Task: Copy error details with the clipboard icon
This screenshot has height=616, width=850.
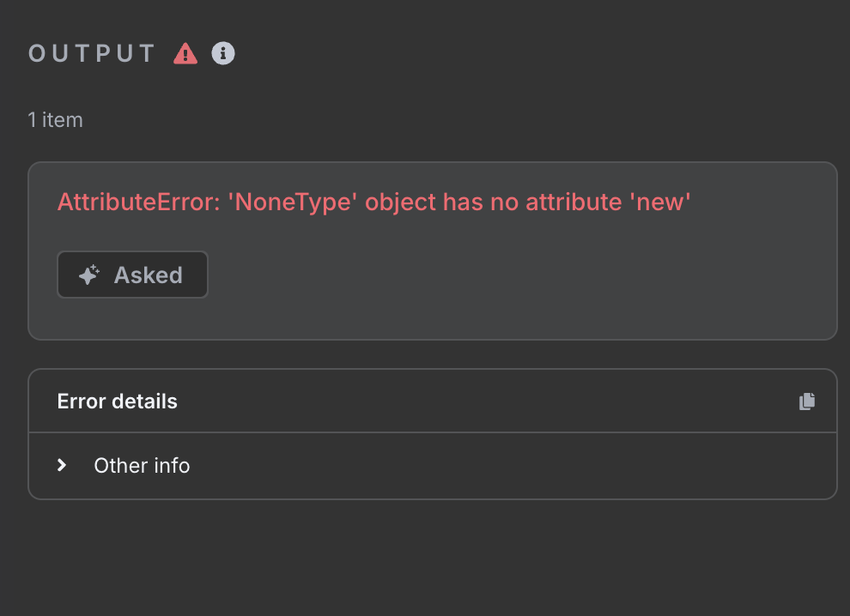Action: coord(806,402)
